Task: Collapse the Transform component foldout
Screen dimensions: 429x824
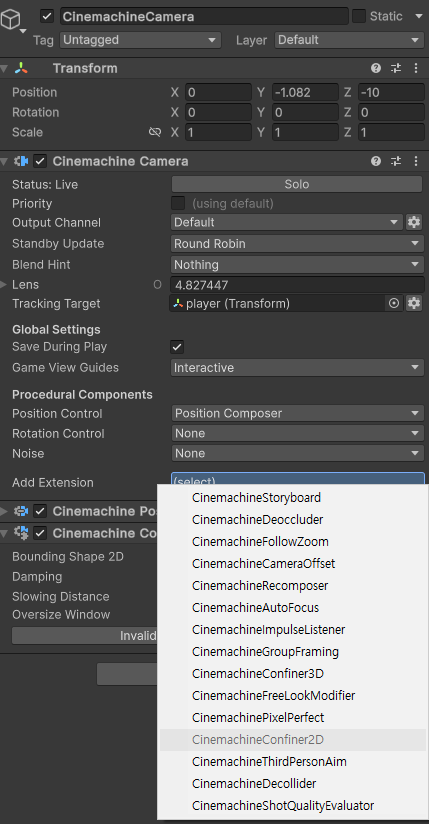Action: [4, 68]
